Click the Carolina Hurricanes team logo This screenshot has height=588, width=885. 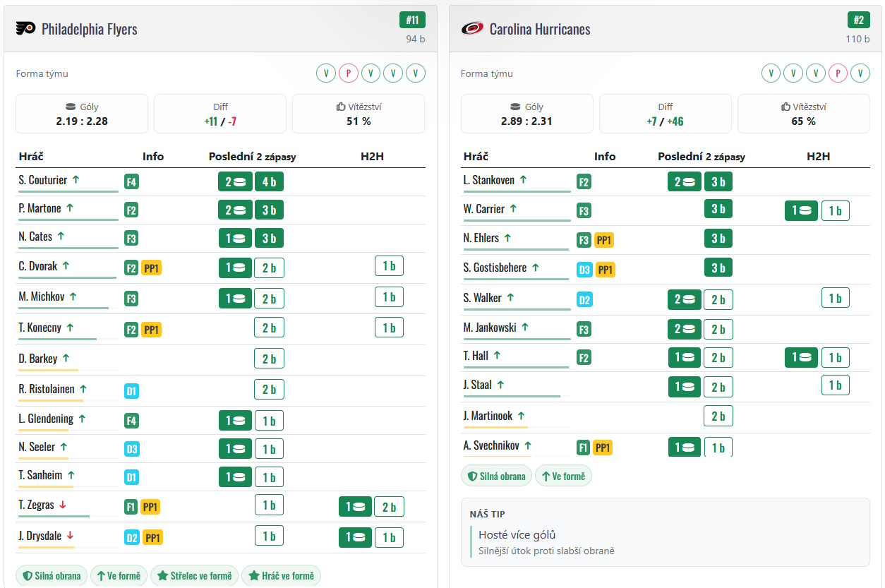[x=471, y=29]
